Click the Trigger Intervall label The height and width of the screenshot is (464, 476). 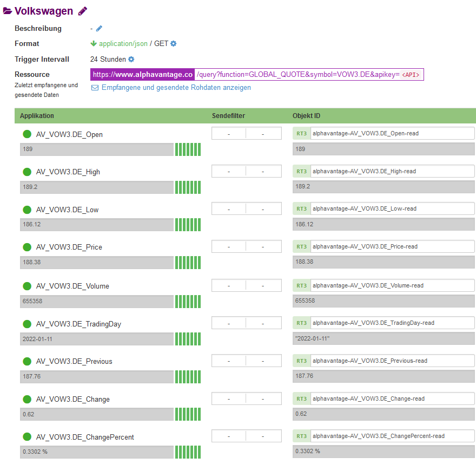[42, 59]
